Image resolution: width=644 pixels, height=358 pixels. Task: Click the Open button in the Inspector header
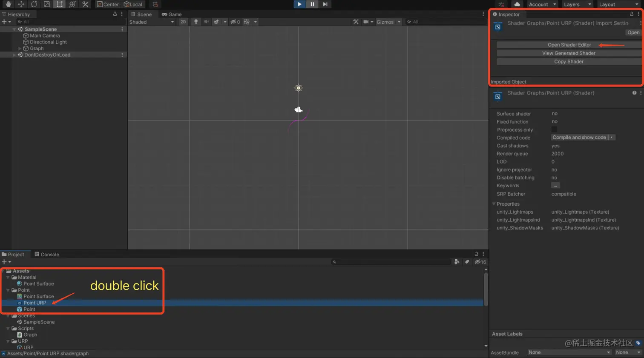point(633,32)
